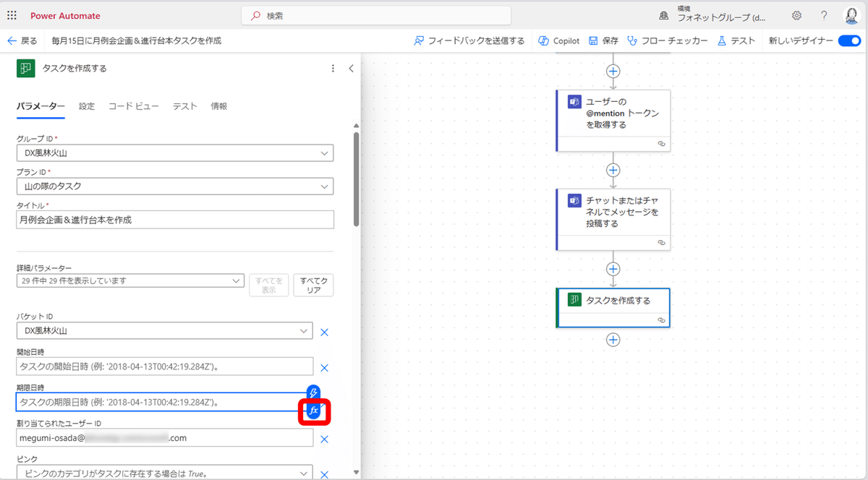Switch to the 情報 tab
868x480 pixels.
click(219, 106)
